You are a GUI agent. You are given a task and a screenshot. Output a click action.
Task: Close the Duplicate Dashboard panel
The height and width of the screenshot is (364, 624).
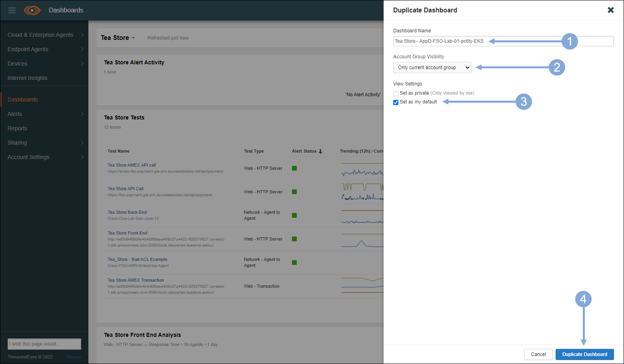(x=610, y=10)
